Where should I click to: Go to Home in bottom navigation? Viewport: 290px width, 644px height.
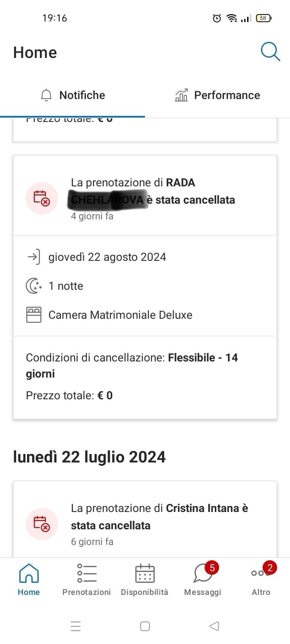click(29, 580)
